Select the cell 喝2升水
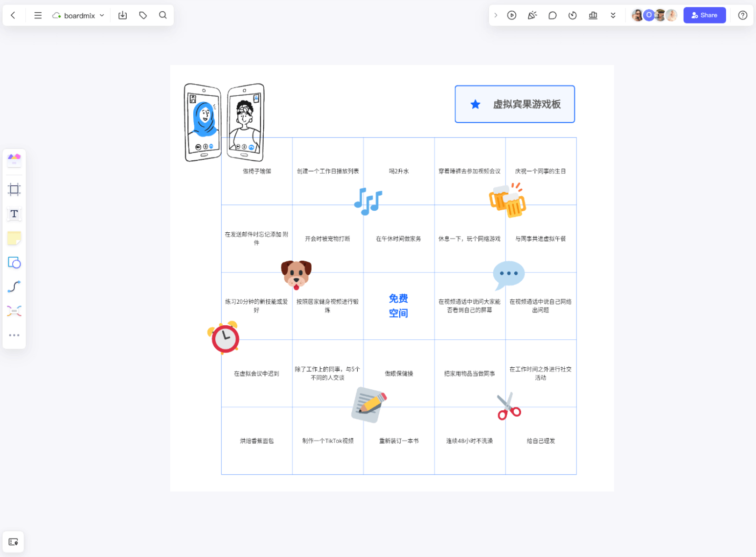 [399, 171]
